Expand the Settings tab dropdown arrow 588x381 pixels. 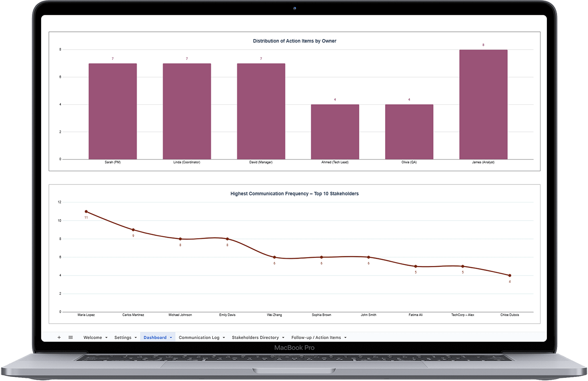[x=136, y=337]
